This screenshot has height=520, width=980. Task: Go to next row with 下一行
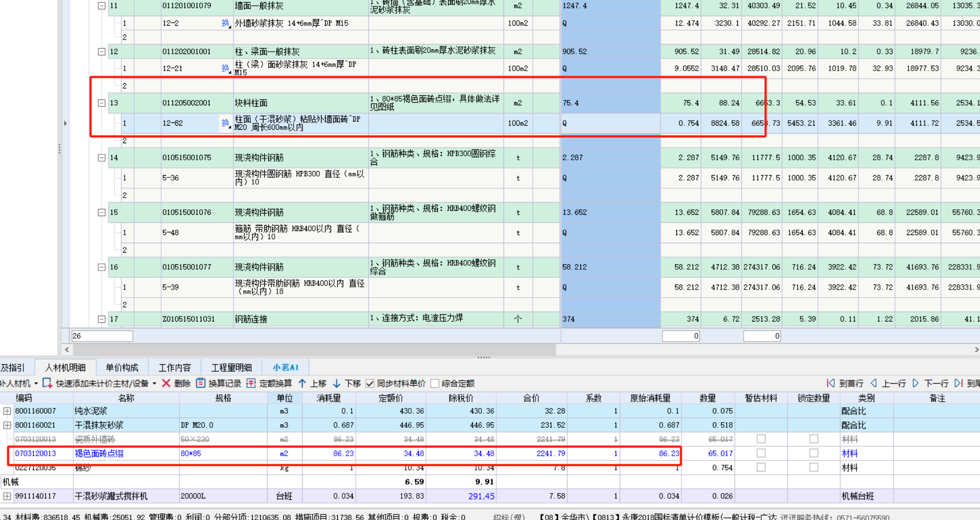click(931, 383)
